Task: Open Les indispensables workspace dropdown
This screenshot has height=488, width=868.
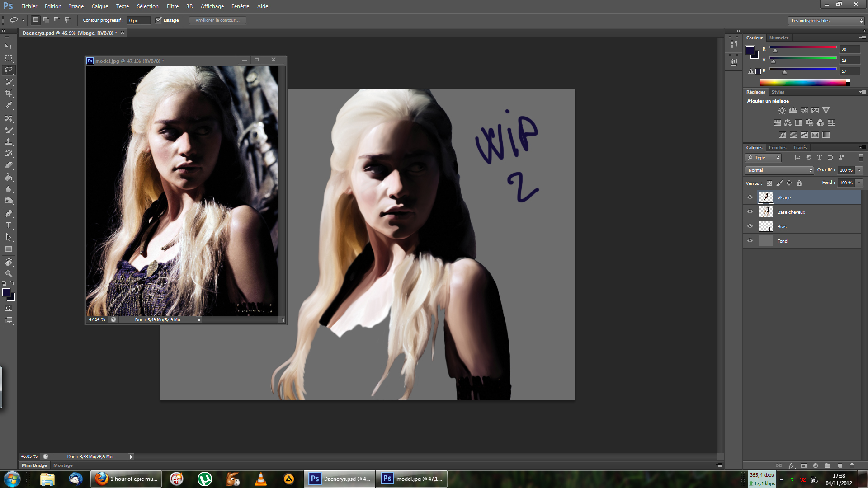Action: (x=826, y=21)
